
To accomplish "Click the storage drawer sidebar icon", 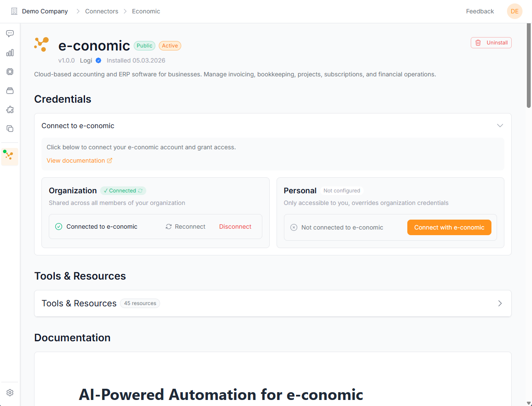I will (x=10, y=91).
